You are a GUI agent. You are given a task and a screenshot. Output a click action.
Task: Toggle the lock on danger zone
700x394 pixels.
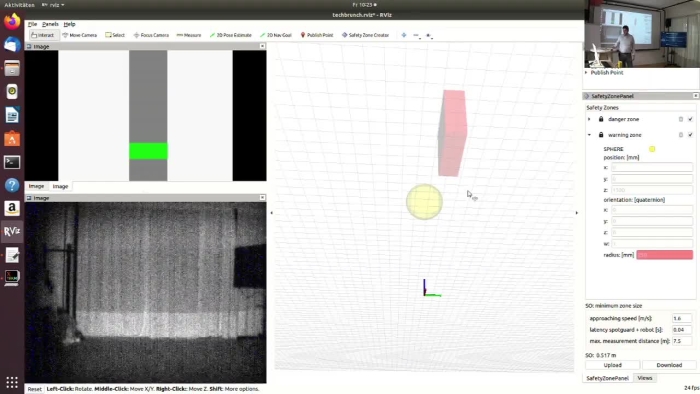[x=601, y=119]
